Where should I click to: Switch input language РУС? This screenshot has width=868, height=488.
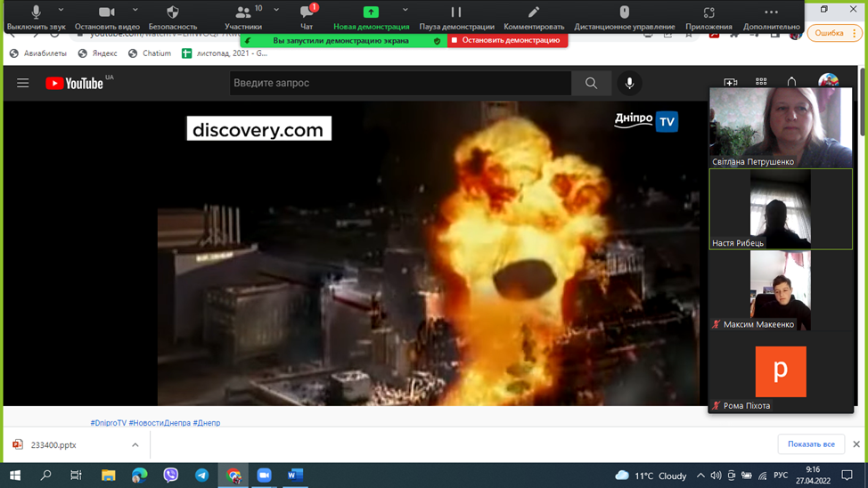coord(781,476)
